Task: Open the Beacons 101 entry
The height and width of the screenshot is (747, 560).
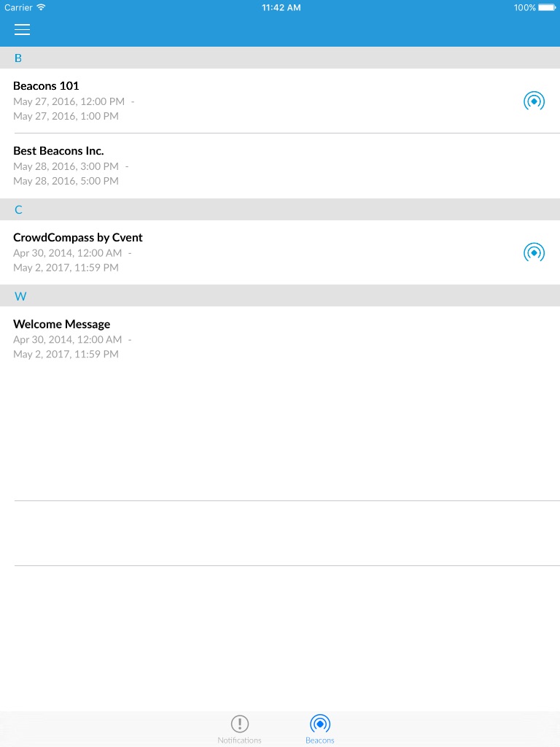Action: 46,86
